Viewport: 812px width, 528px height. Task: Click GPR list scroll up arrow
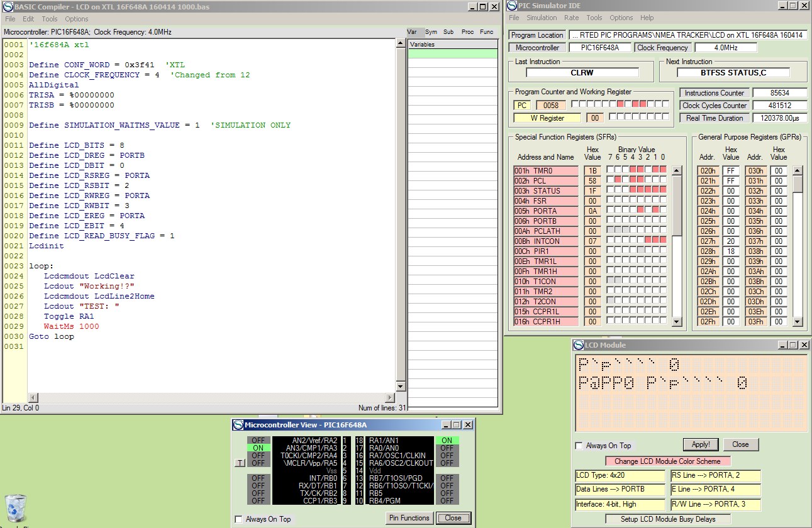pyautogui.click(x=798, y=170)
